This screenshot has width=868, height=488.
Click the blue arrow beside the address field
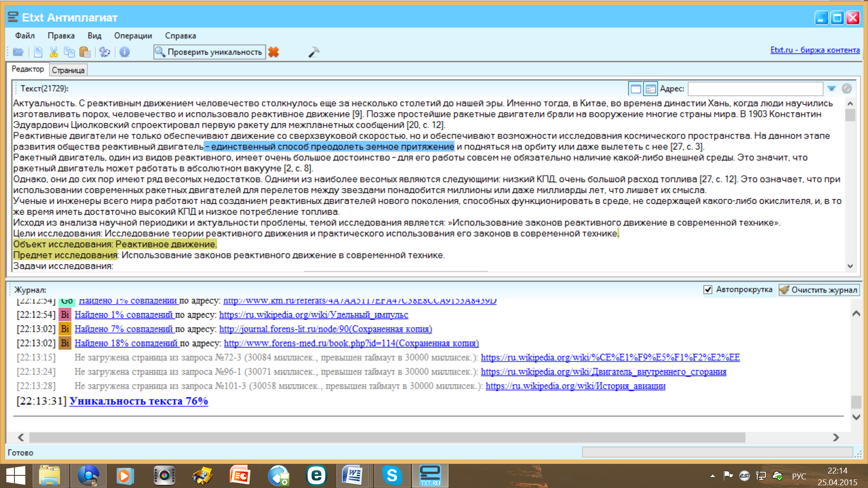pyautogui.click(x=831, y=89)
